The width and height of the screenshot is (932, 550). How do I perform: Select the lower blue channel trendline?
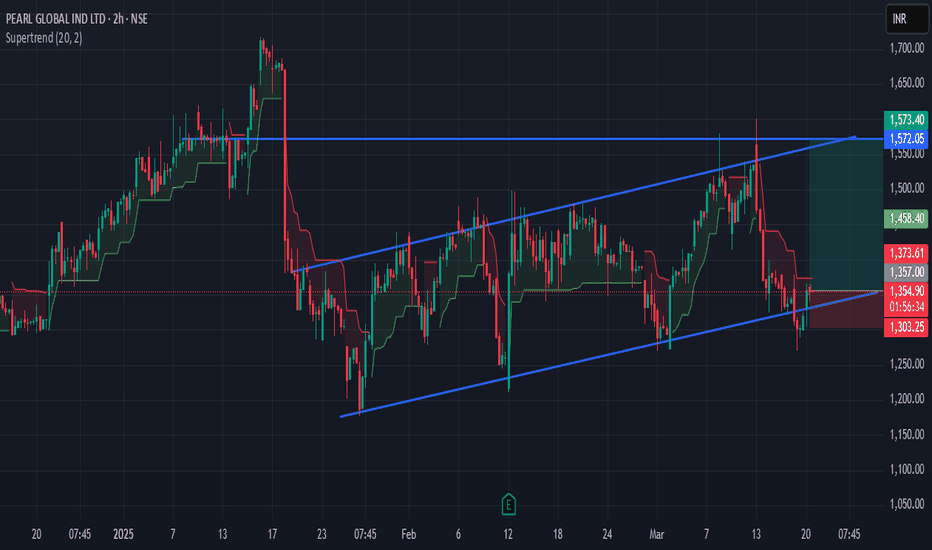pos(609,355)
